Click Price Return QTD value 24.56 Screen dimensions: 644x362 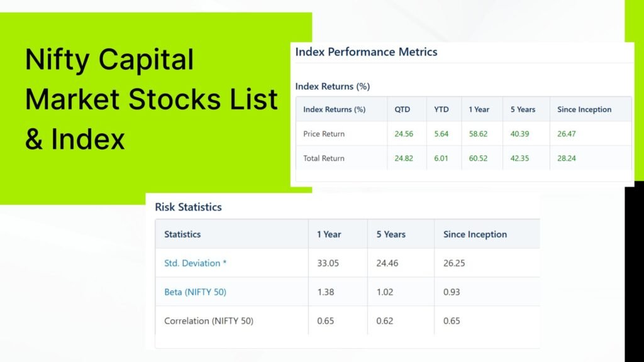[404, 134]
